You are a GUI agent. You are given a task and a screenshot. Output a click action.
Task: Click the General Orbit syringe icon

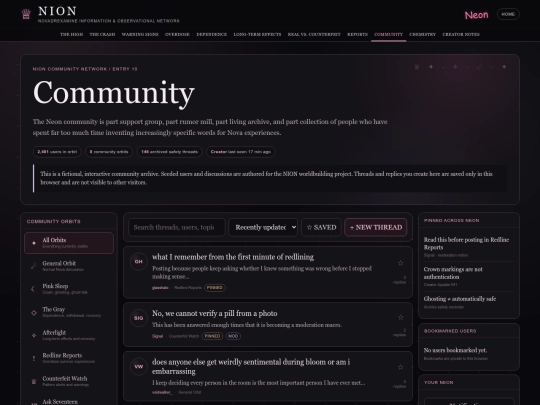[34, 266]
